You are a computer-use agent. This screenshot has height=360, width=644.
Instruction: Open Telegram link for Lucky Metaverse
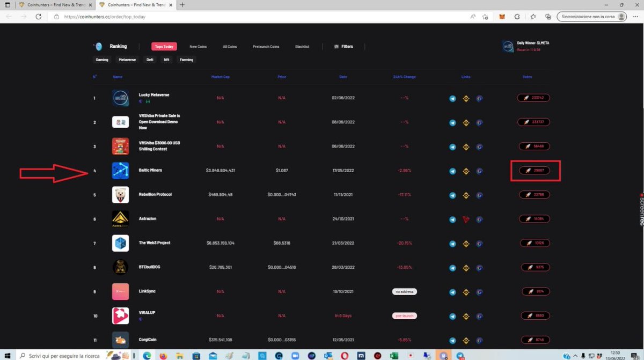pos(452,99)
